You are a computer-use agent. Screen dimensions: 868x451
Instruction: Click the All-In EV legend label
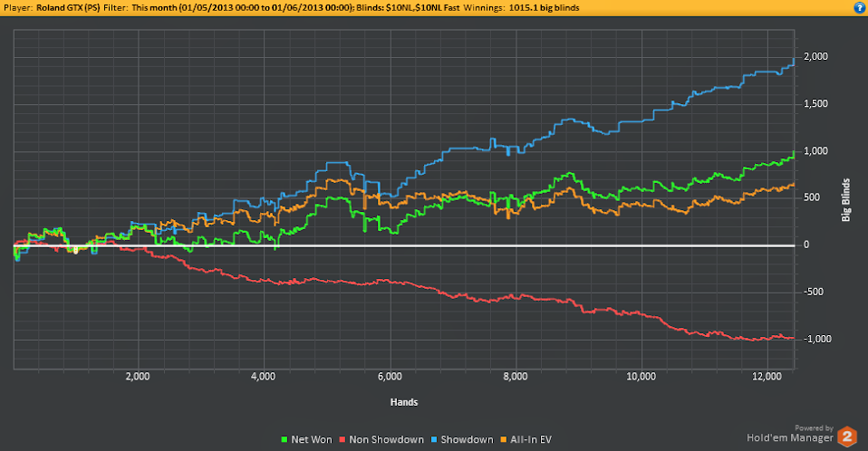(x=531, y=439)
